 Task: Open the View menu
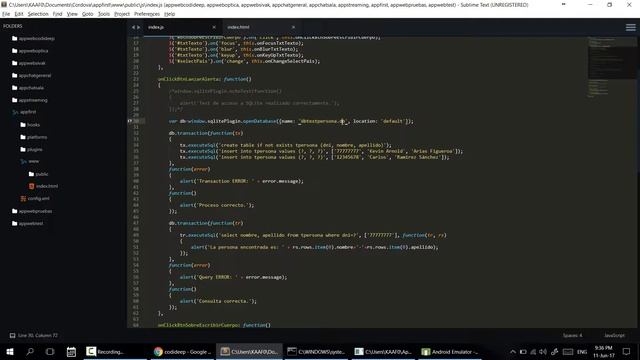pos(72,14)
